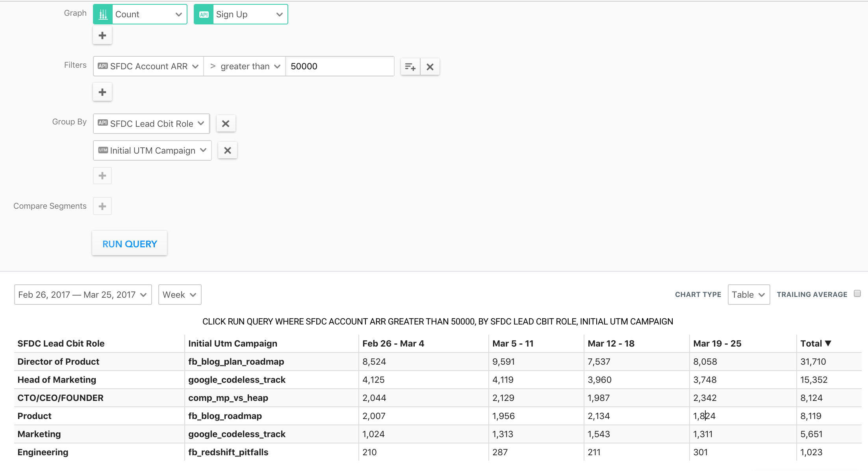The width and height of the screenshot is (868, 471).
Task: Toggle the Trailing Average checkbox
Action: [857, 294]
